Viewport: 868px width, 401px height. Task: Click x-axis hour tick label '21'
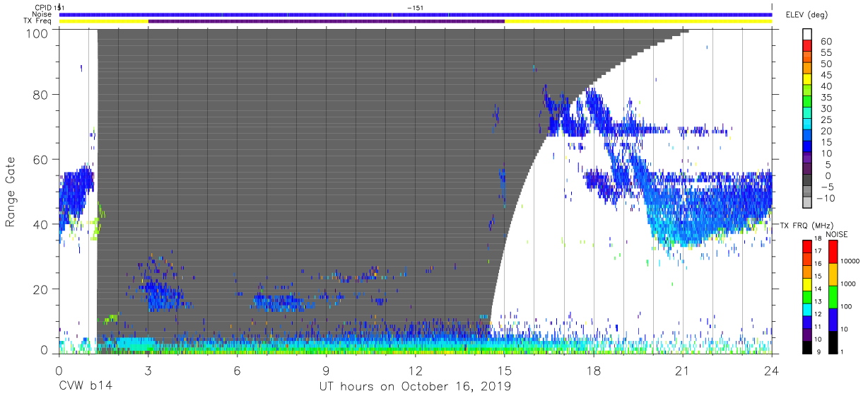[683, 370]
